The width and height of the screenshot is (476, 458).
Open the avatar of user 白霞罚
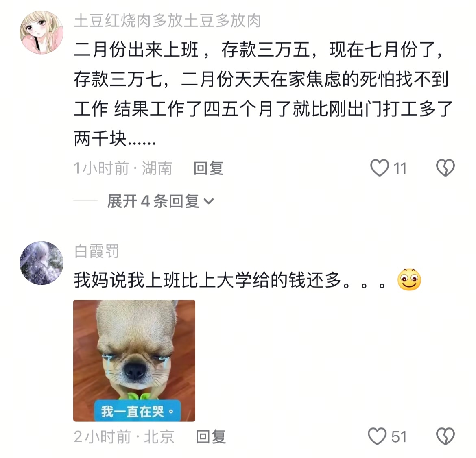coord(41,263)
